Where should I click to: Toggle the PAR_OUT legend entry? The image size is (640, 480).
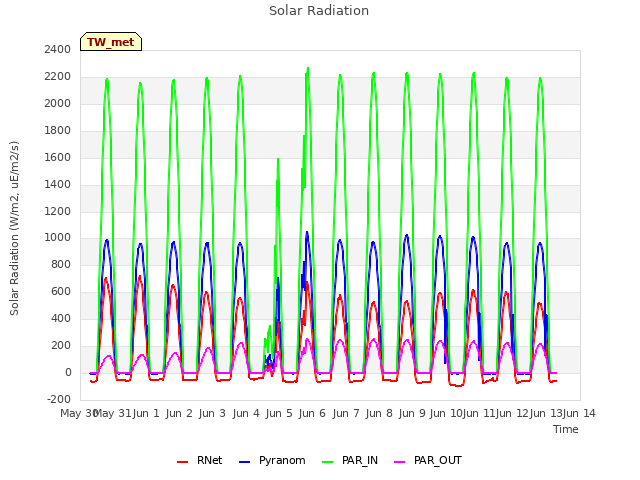(428, 460)
